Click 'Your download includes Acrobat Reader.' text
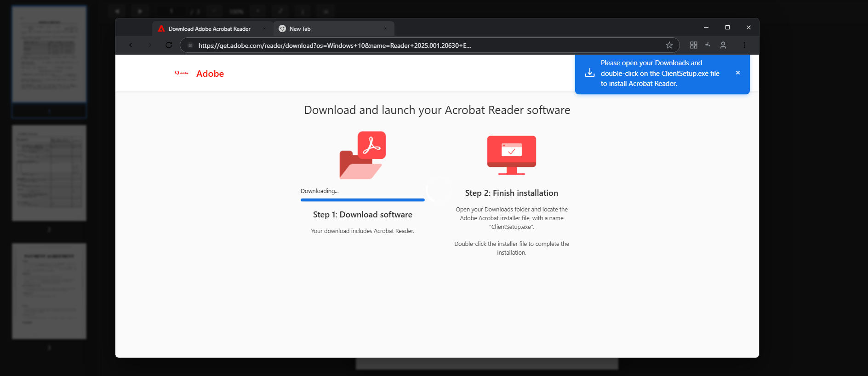 click(363, 231)
